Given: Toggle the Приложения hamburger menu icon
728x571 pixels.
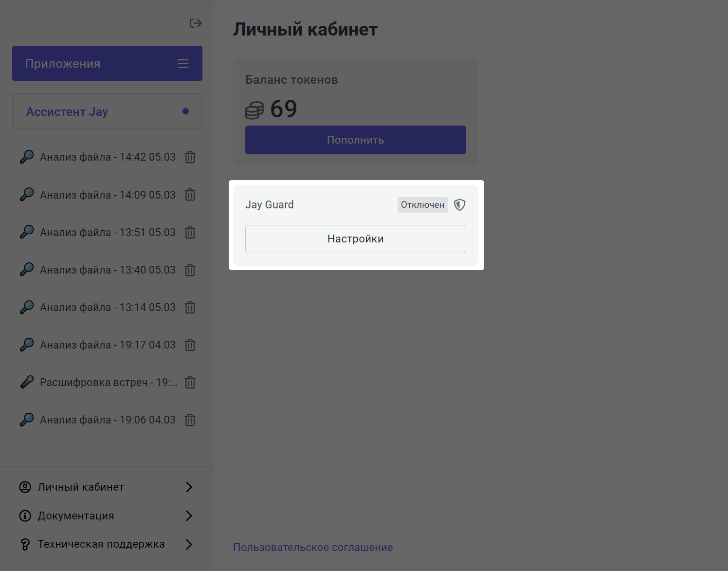Looking at the screenshot, I should 183,64.
